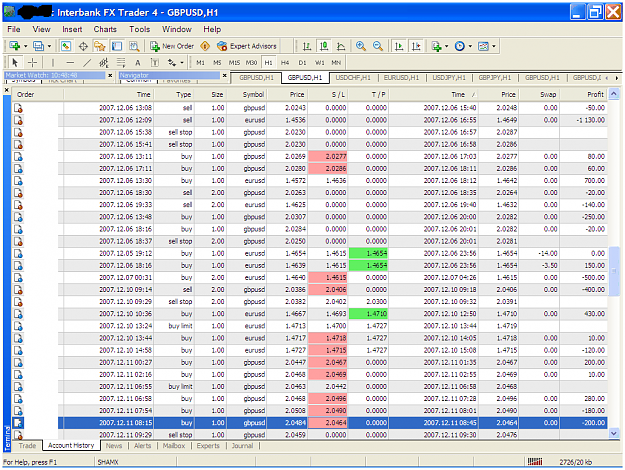Open the Profiles icon in the toolbar

point(39,46)
